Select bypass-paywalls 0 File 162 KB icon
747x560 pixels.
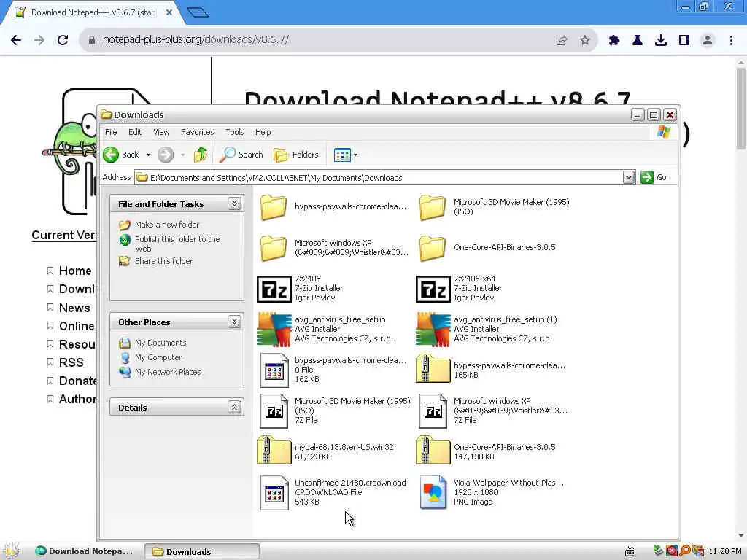274,370
